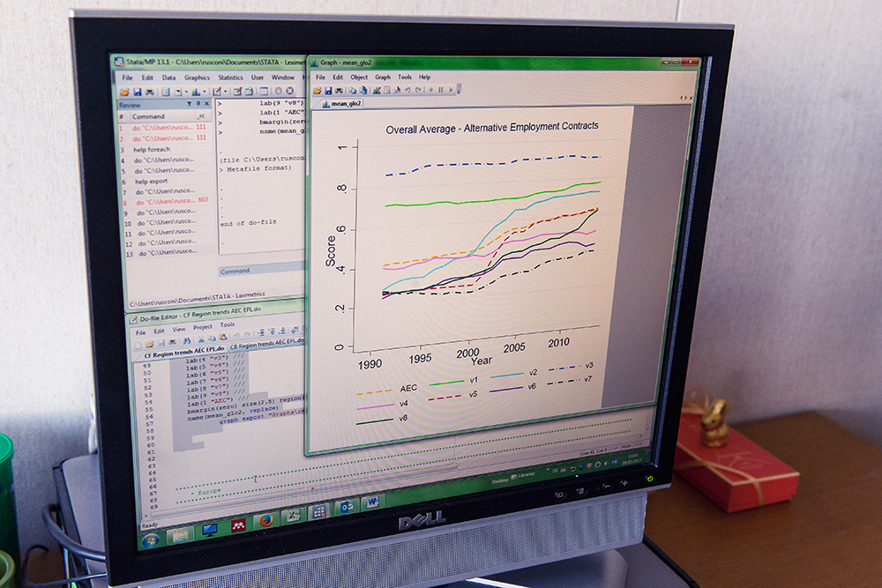Open folder icon in Do-file Editor toolbar

coord(150,344)
